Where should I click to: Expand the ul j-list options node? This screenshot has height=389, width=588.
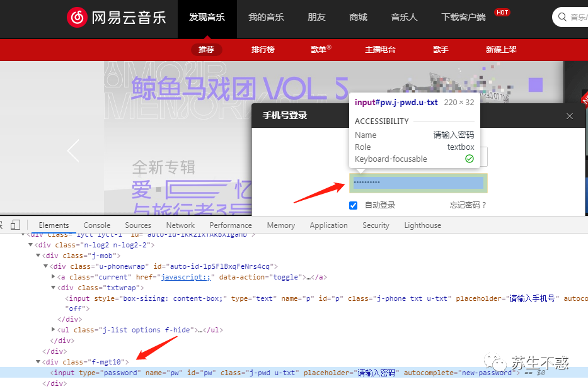[x=53, y=329]
